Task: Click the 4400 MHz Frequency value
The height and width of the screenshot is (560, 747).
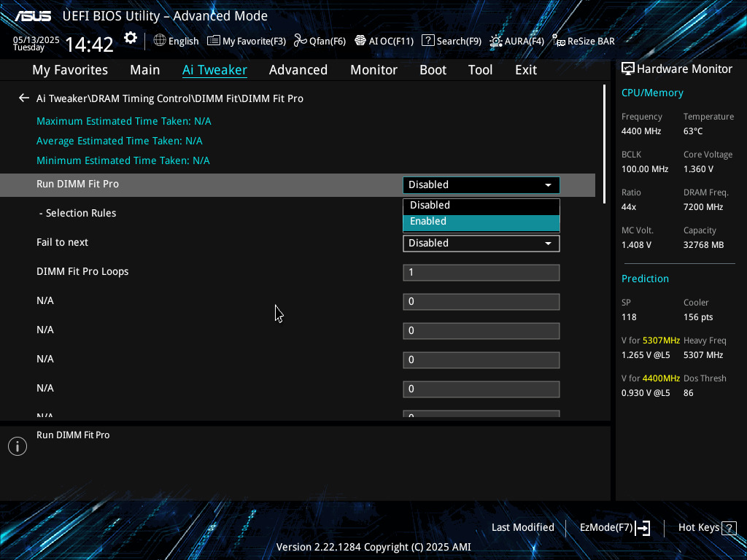Action: (641, 131)
